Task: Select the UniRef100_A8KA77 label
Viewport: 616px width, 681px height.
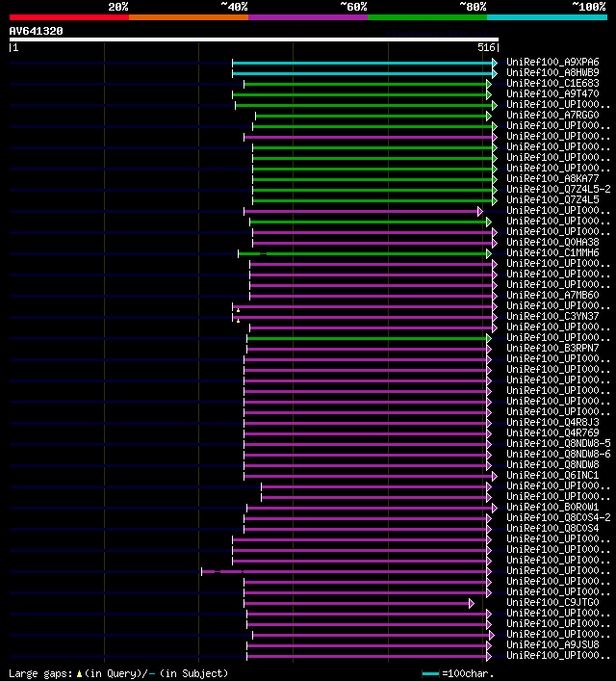Action: [552, 178]
